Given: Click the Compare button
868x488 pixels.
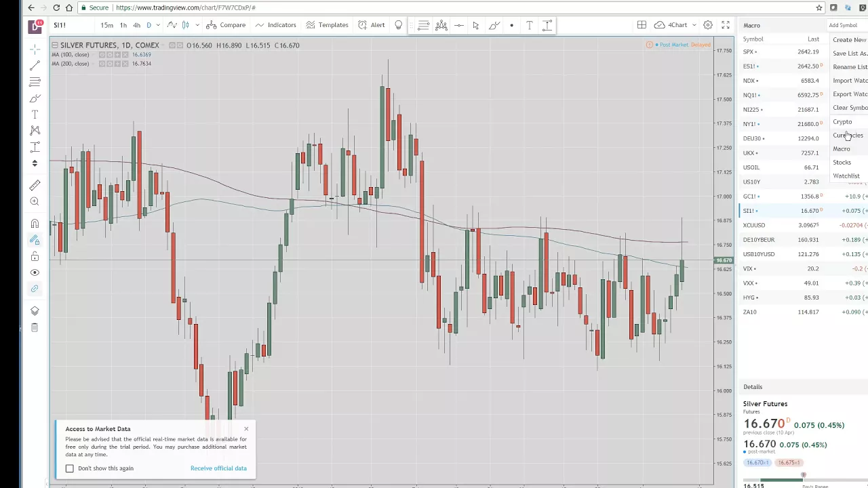Looking at the screenshot, I should 226,25.
